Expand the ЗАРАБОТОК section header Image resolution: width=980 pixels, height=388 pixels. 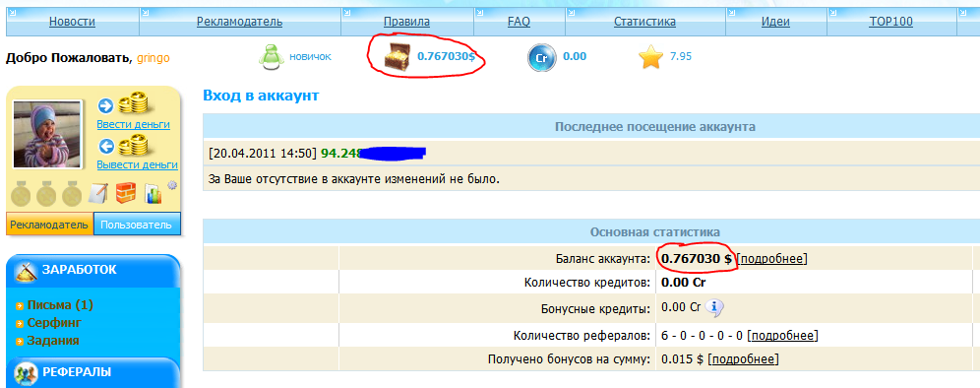pos(93,271)
